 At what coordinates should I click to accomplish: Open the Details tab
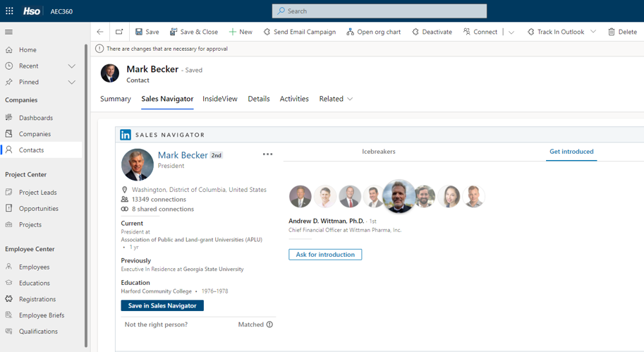259,99
